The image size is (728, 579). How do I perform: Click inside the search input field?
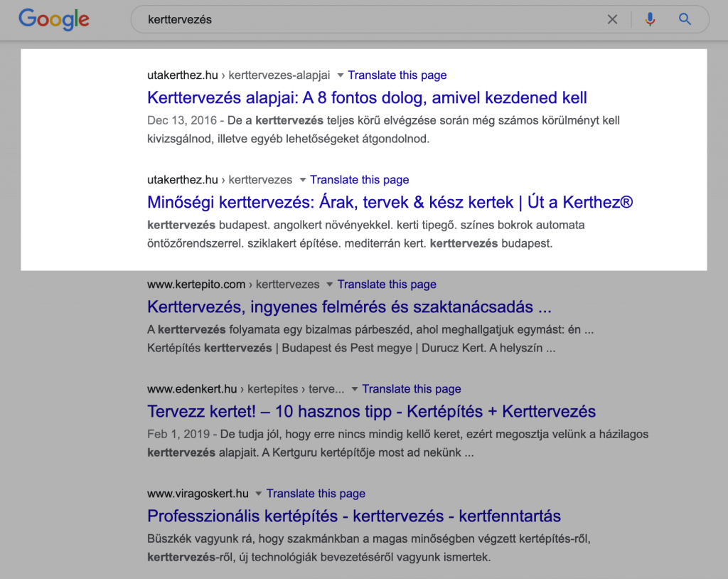(355, 19)
